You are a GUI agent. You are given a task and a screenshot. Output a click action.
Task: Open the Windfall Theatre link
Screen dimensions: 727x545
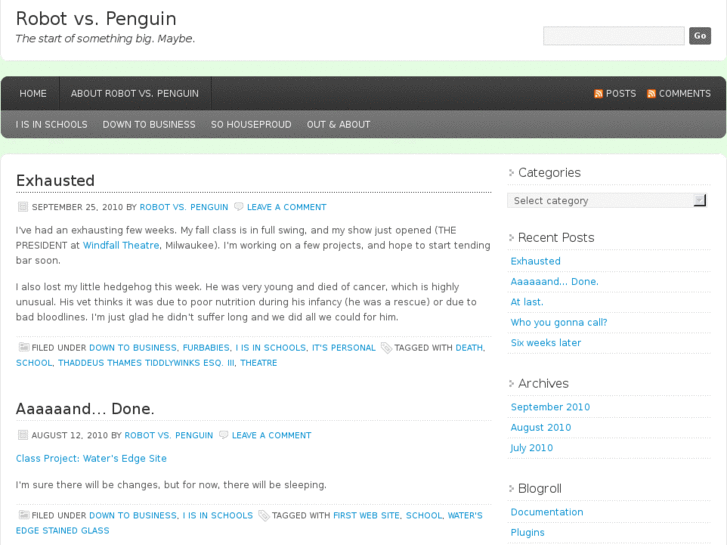tap(121, 245)
